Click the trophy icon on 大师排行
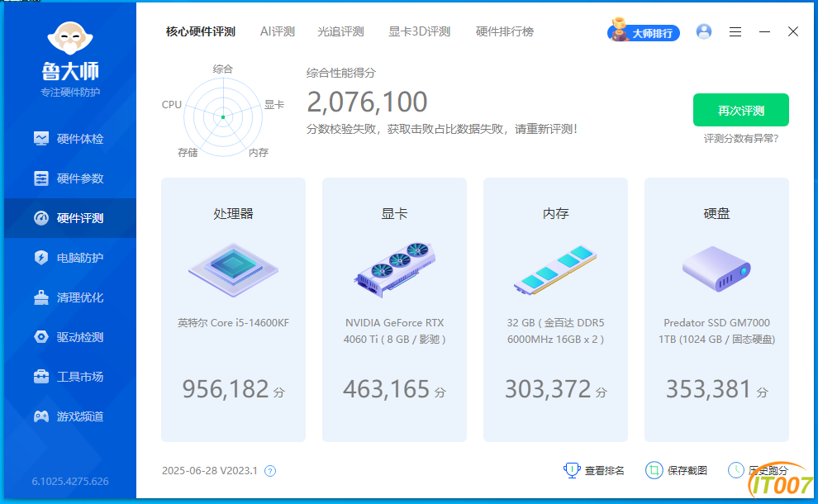This screenshot has width=818, height=504. 619,29
